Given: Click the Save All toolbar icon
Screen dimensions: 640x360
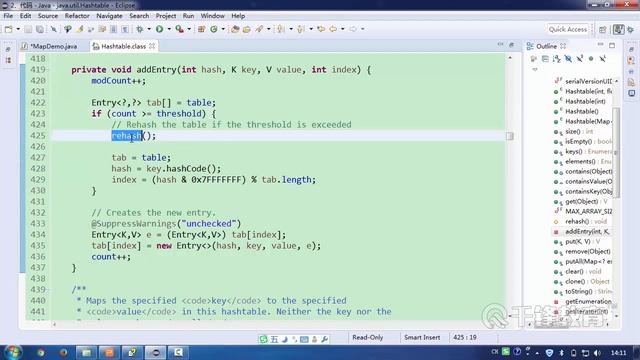Looking at the screenshot, I should pyautogui.click(x=40, y=29).
